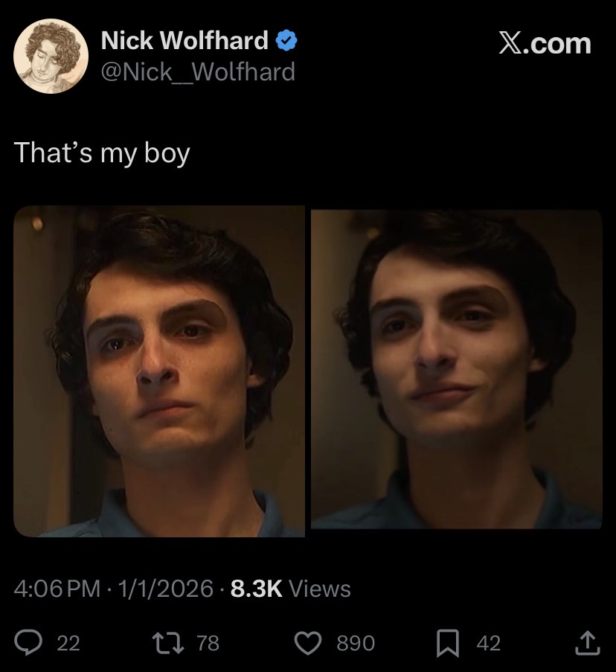The width and height of the screenshot is (616, 672).
Task: View the right smiling photo
Action: 457,369
